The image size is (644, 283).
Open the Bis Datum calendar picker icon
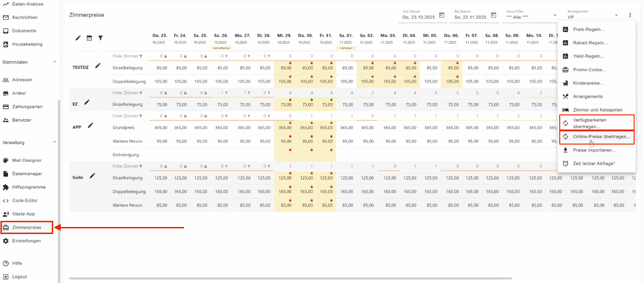coord(493,15)
